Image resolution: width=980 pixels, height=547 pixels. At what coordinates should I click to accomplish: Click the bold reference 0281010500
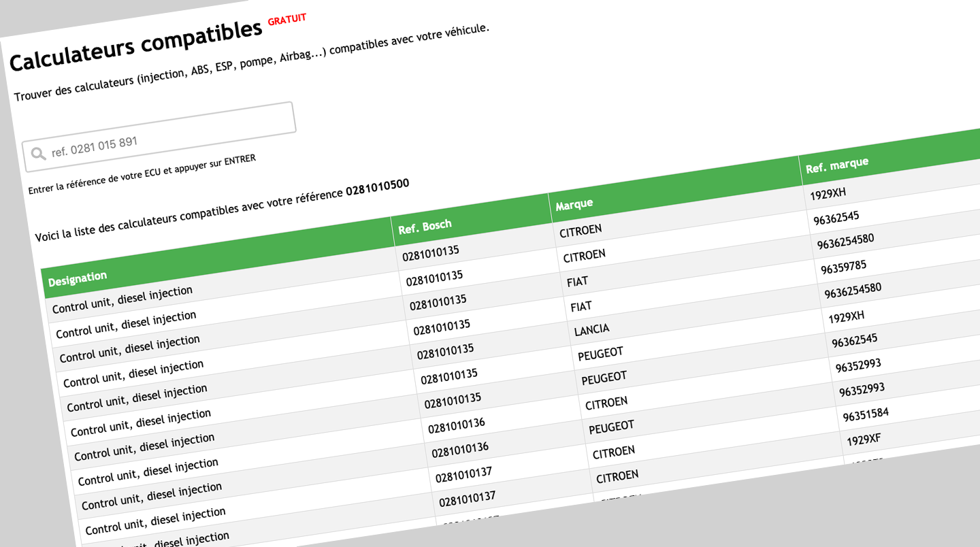point(378,187)
